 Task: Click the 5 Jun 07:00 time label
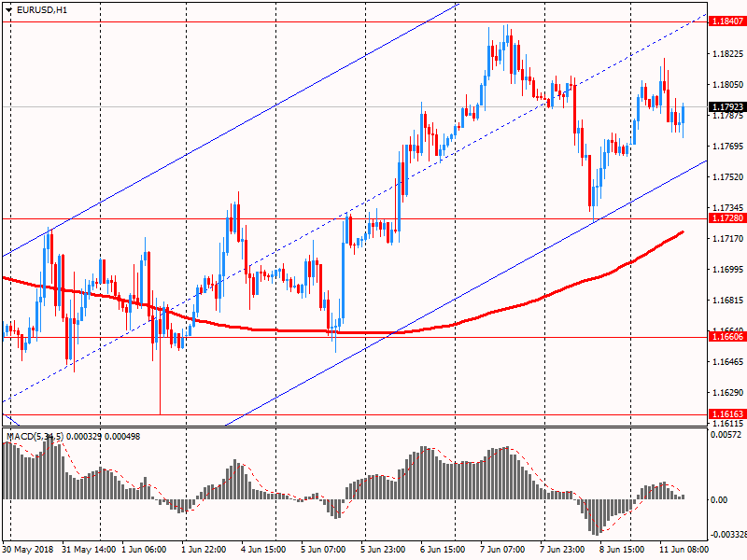point(323,550)
